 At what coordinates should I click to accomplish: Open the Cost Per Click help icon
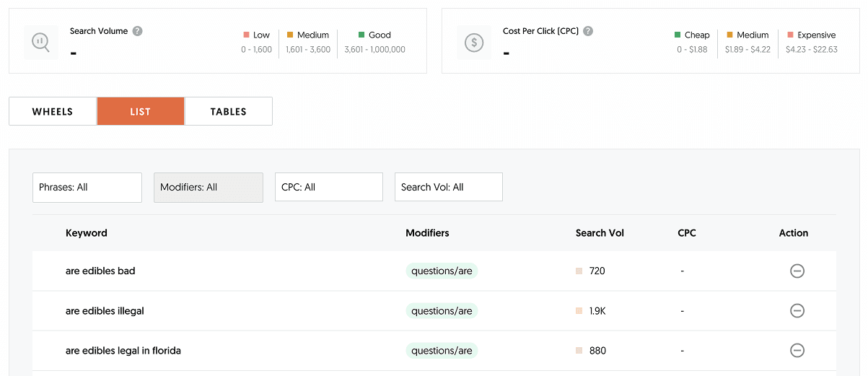(x=588, y=31)
